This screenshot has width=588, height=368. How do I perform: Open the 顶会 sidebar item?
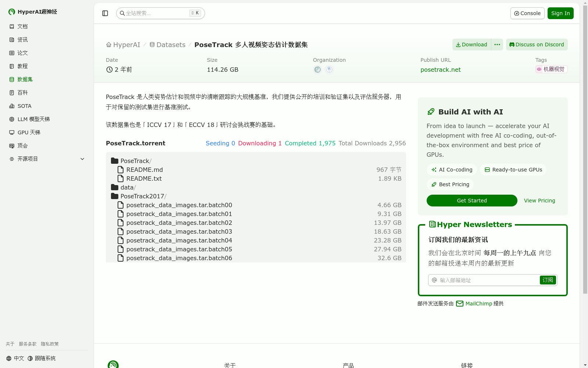tap(47, 146)
